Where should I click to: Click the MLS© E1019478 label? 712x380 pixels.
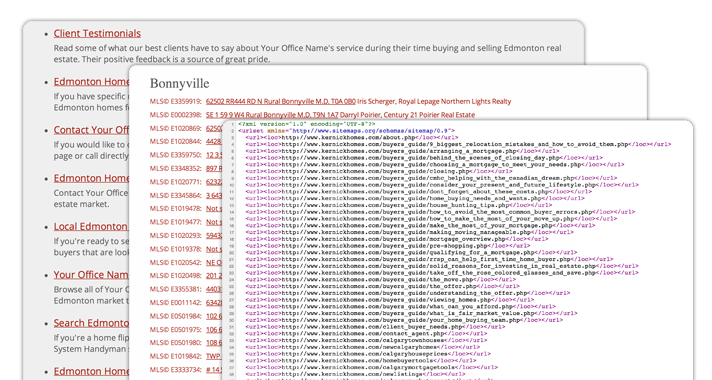(x=176, y=208)
